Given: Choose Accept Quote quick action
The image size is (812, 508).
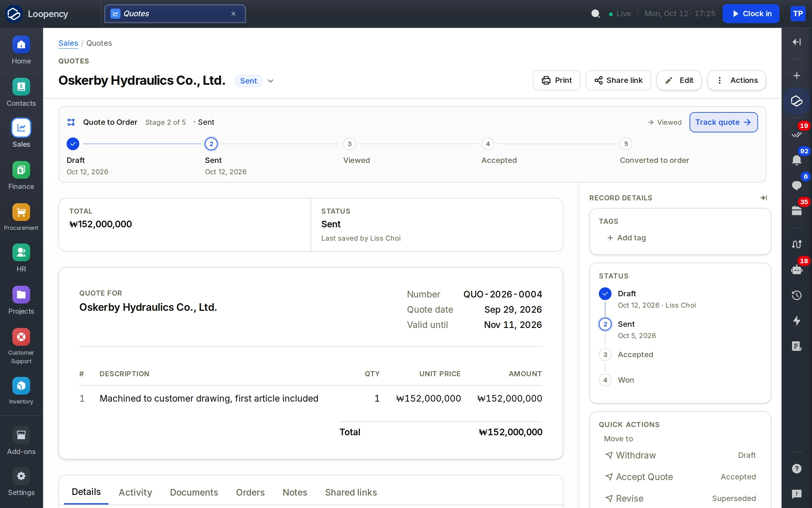Looking at the screenshot, I should click(680, 477).
